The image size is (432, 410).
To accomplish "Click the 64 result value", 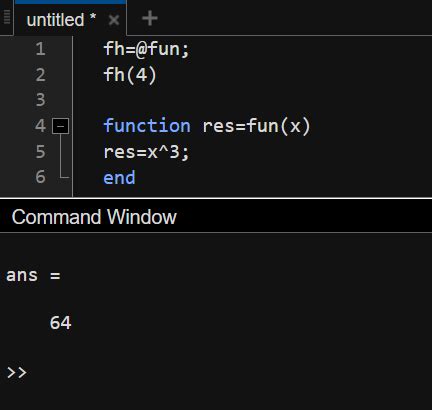I will 60,323.
